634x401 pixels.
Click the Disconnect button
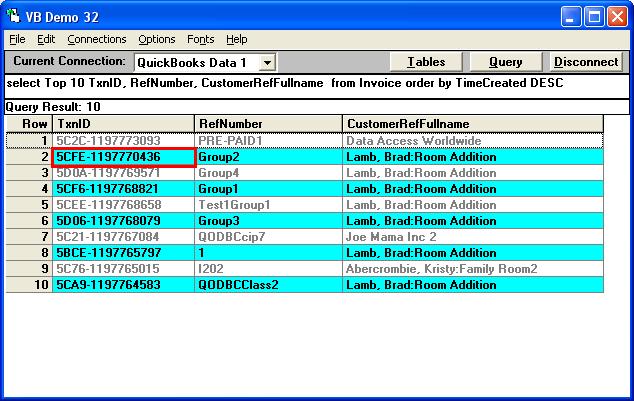coord(585,62)
